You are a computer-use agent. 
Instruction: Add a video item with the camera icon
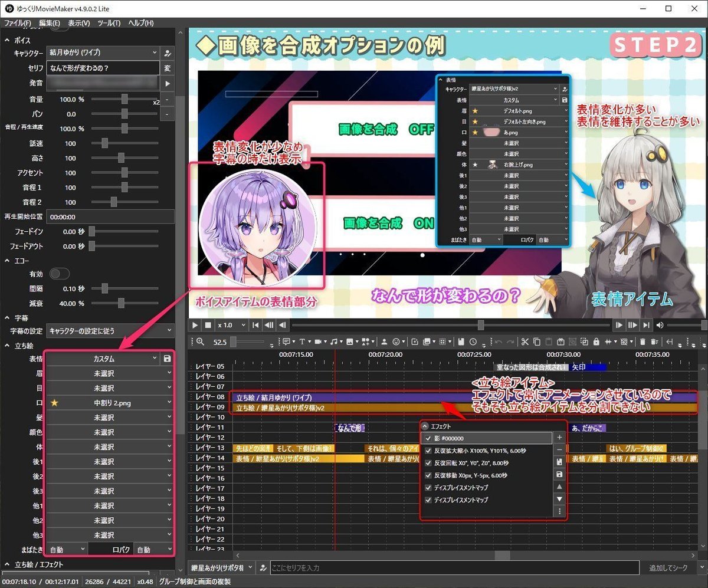coord(319,341)
